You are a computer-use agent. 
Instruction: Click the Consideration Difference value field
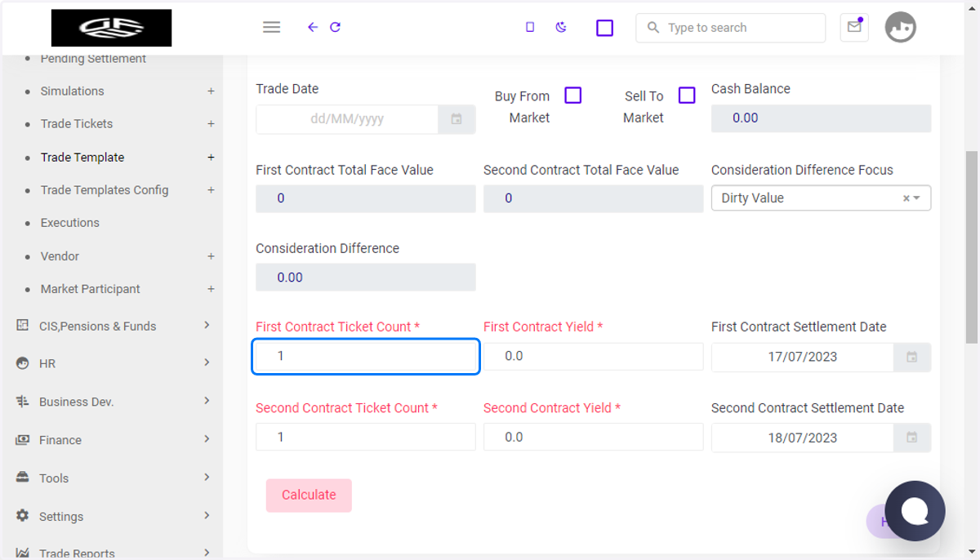pyautogui.click(x=366, y=278)
